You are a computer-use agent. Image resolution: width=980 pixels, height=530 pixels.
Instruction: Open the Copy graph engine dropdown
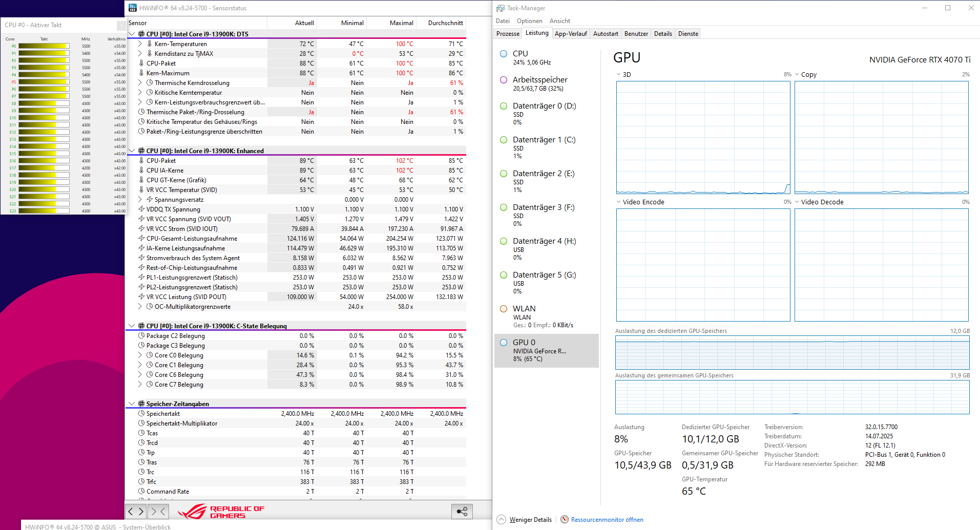tap(797, 74)
